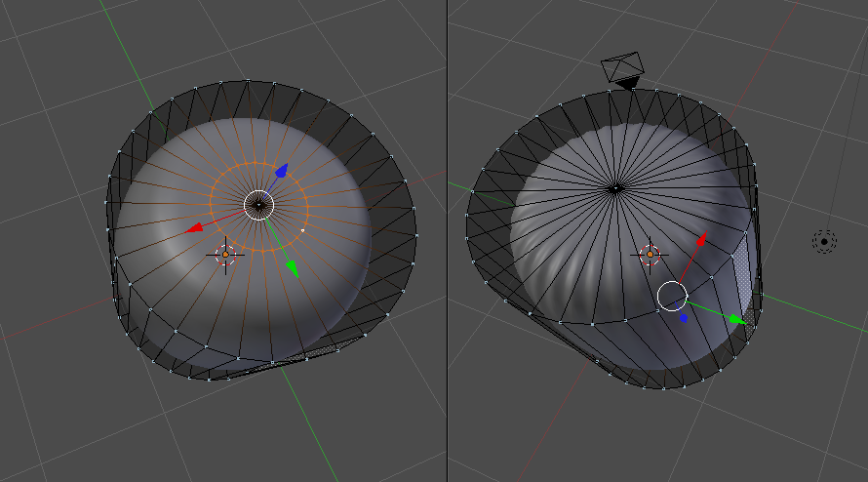Screen dimensions: 868x482
Task: Click white manipulator center circle in left viewport
Action: point(259,205)
